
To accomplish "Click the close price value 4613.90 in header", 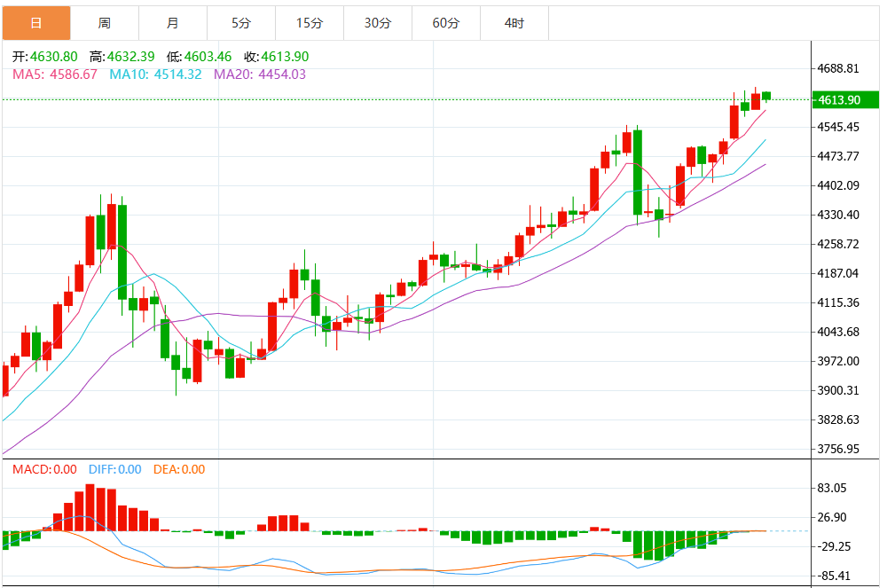I will tap(285, 57).
